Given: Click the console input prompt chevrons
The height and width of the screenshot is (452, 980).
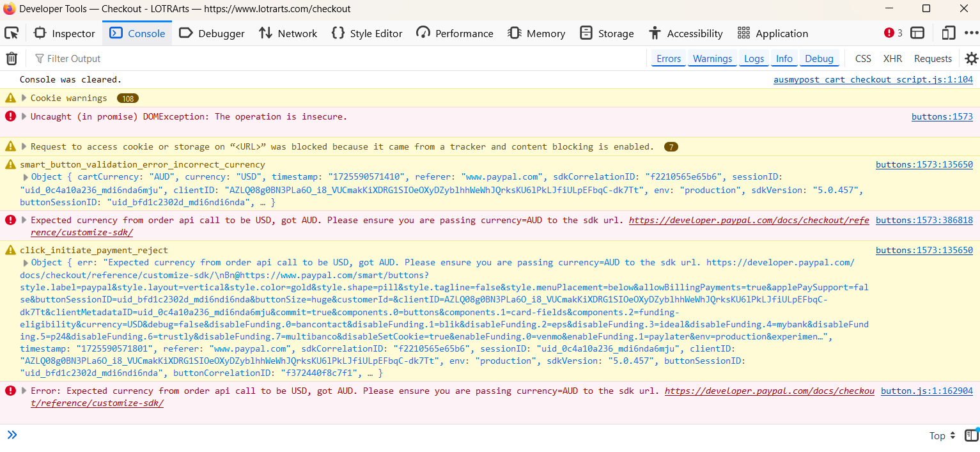Looking at the screenshot, I should pyautogui.click(x=12, y=435).
